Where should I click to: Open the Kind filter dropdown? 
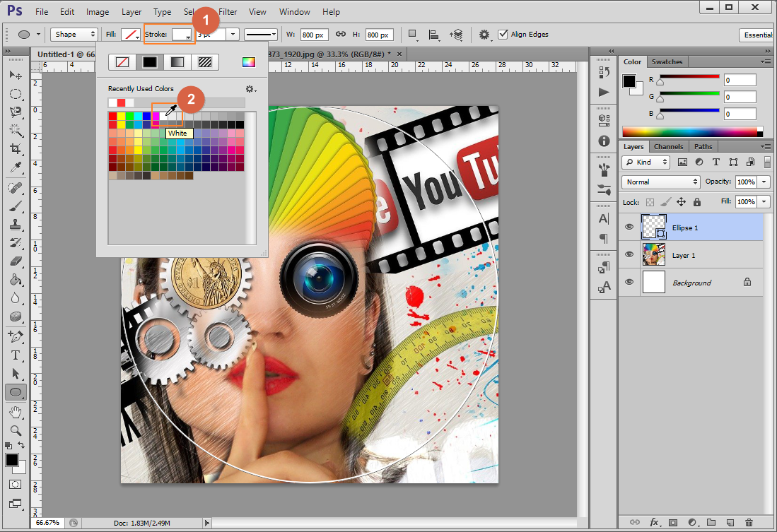(645, 162)
